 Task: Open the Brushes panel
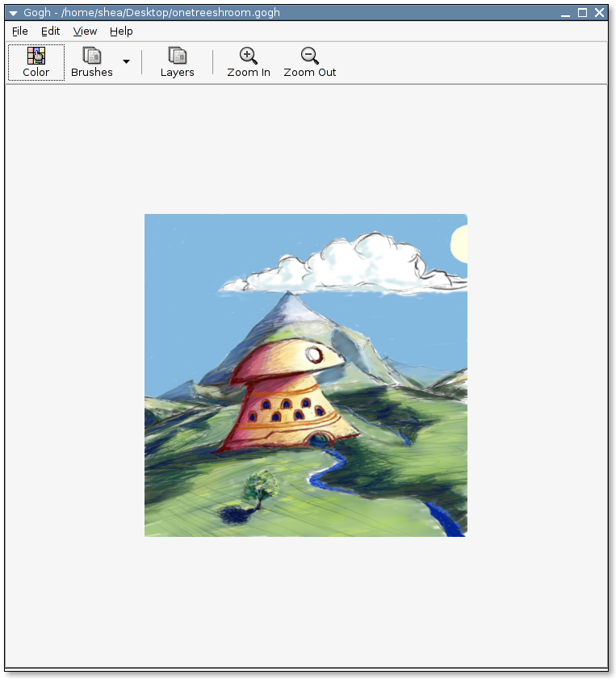92,62
